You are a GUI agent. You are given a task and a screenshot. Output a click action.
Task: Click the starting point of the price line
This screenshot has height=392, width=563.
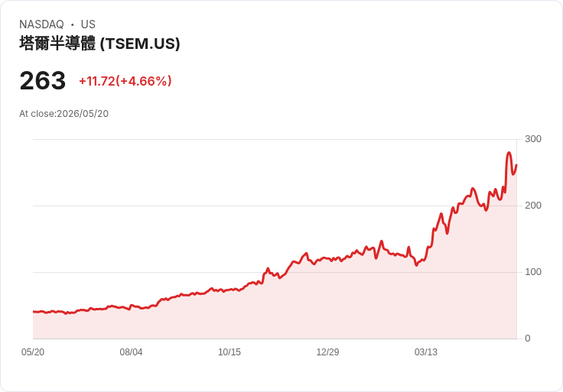coord(34,312)
